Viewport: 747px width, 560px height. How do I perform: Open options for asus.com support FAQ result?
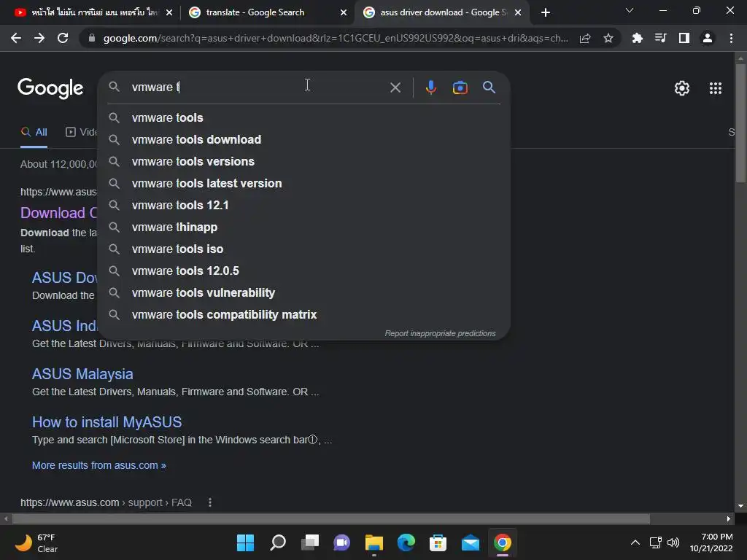pyautogui.click(x=210, y=502)
